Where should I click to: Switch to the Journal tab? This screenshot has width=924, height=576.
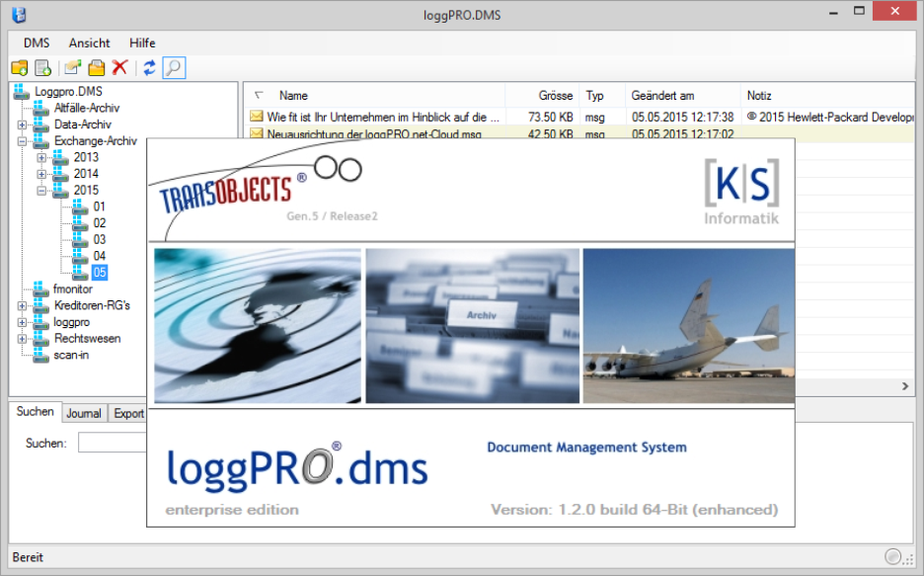click(84, 413)
